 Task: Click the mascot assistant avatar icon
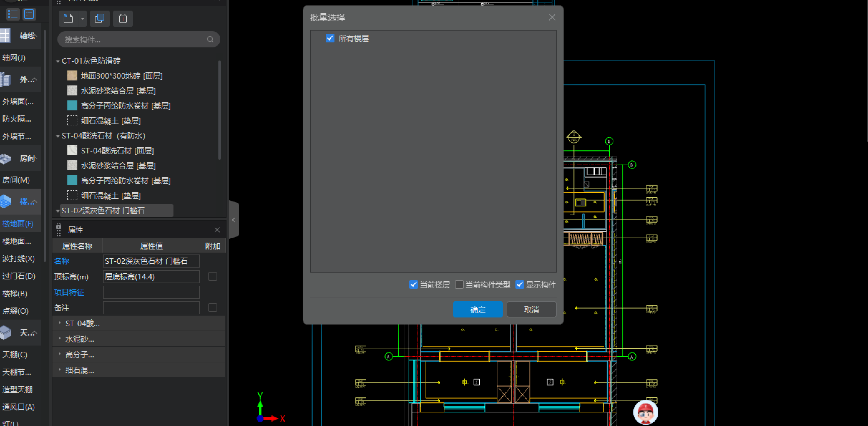[645, 412]
